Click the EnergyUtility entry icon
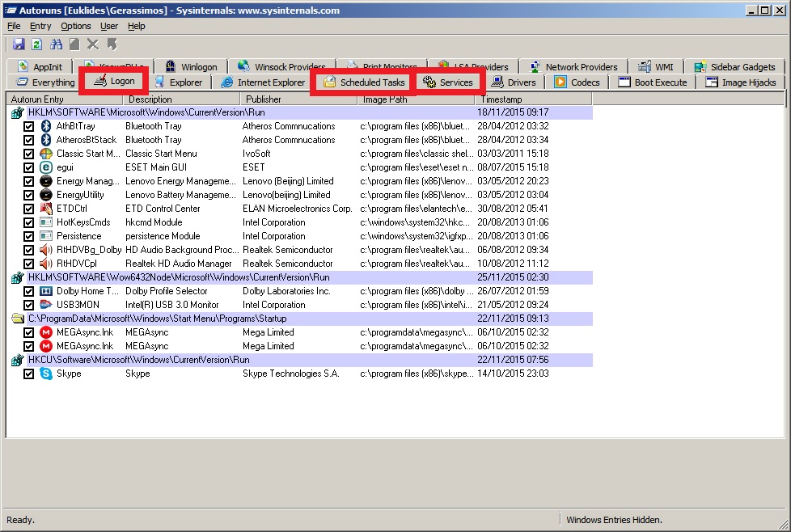Viewport: 791px width, 532px height. pos(46,195)
